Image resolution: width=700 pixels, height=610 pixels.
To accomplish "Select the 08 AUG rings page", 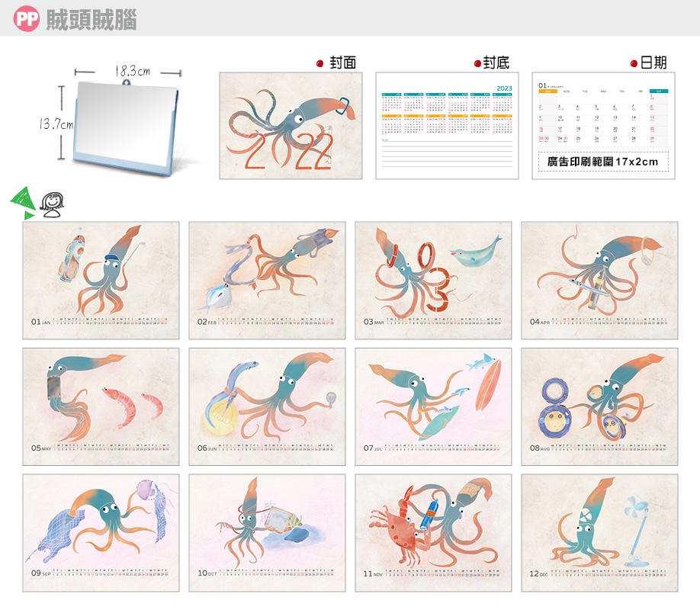I will click(599, 406).
